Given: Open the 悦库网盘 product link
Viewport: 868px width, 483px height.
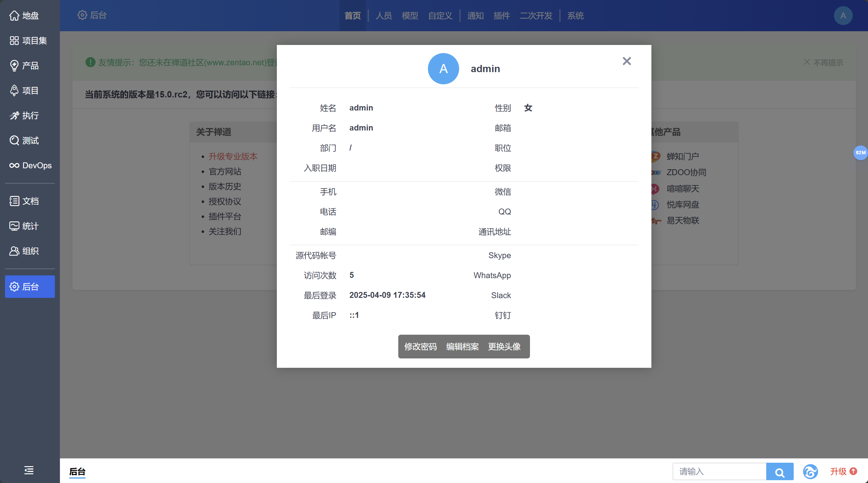Looking at the screenshot, I should [x=682, y=205].
